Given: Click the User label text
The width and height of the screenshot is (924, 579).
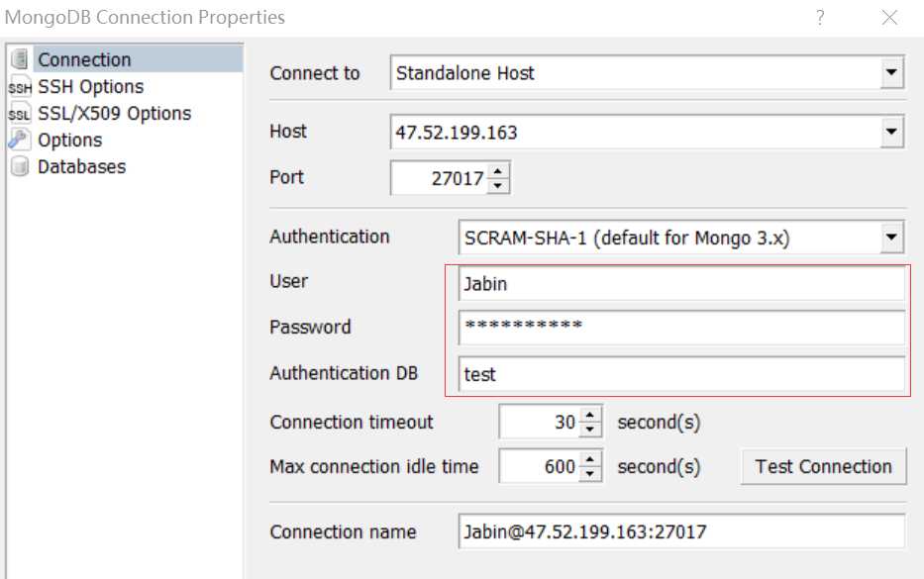Looking at the screenshot, I should [289, 281].
